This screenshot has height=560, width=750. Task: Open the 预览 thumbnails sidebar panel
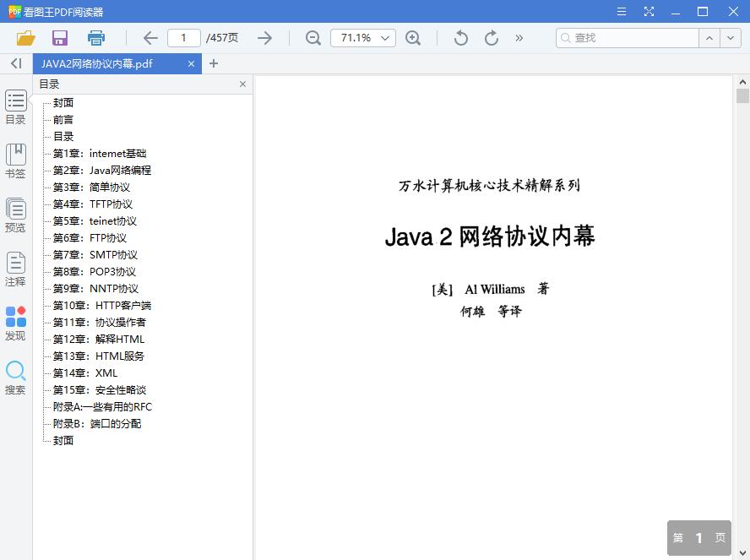[16, 215]
